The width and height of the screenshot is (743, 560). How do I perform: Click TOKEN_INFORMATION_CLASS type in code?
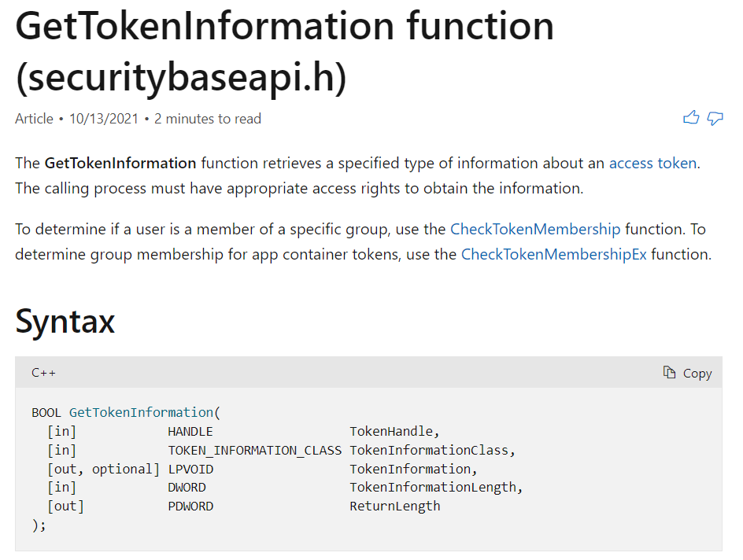(x=254, y=450)
